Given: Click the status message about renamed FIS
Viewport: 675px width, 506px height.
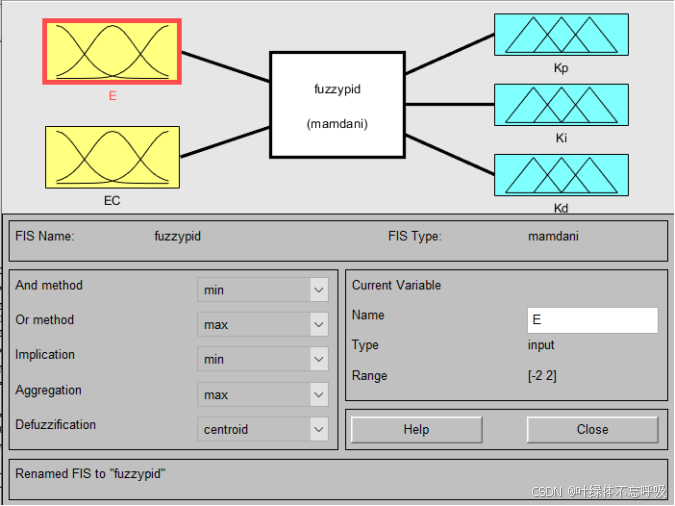Looking at the screenshot, I should coord(90,474).
